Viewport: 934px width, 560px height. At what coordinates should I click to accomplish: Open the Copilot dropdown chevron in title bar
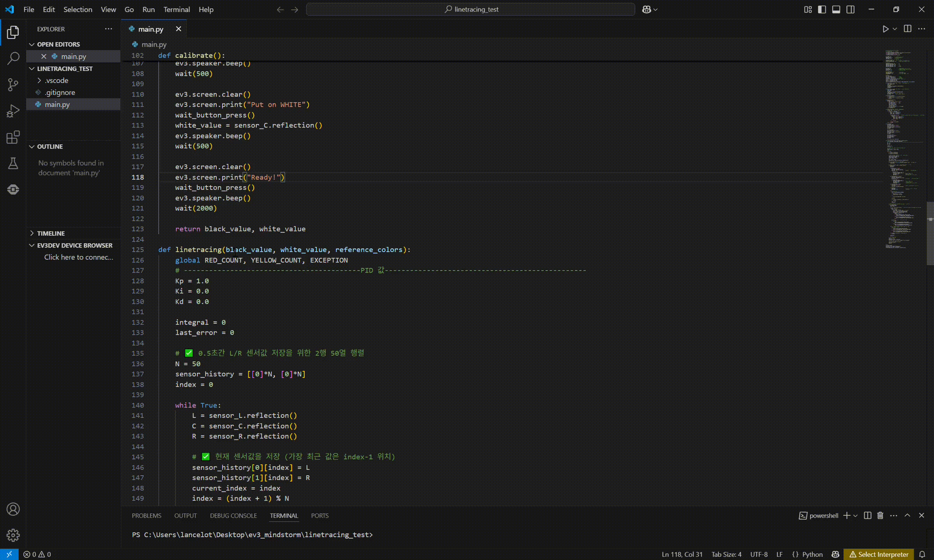[655, 9]
